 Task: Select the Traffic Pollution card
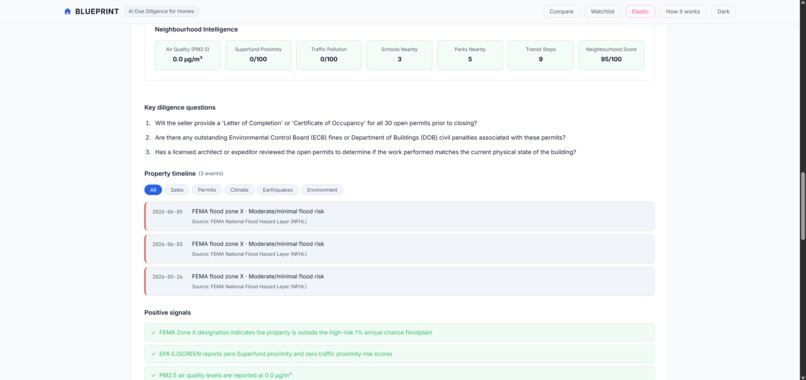pos(329,55)
